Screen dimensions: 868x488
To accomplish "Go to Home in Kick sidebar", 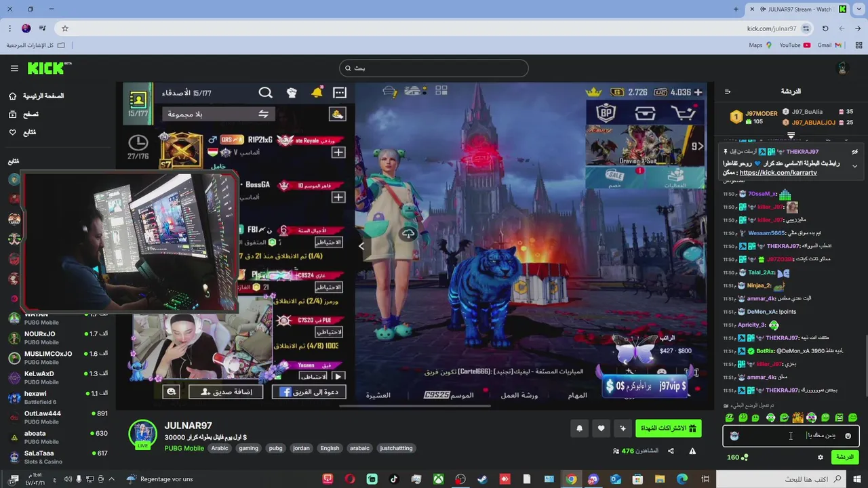I will click(37, 96).
